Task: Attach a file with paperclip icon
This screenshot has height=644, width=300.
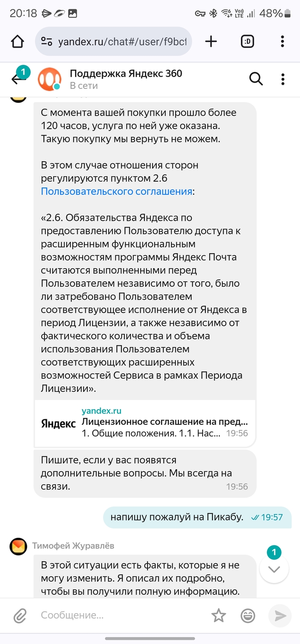Action: tap(20, 616)
